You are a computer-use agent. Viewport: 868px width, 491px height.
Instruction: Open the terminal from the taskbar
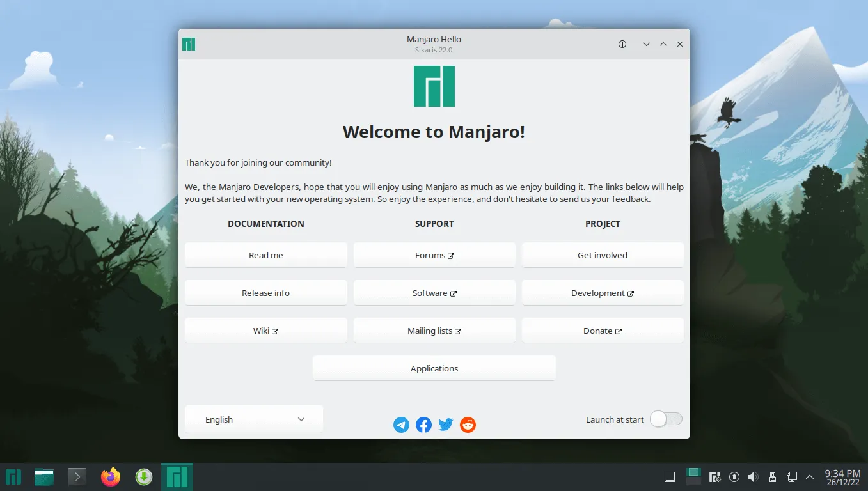click(77, 477)
